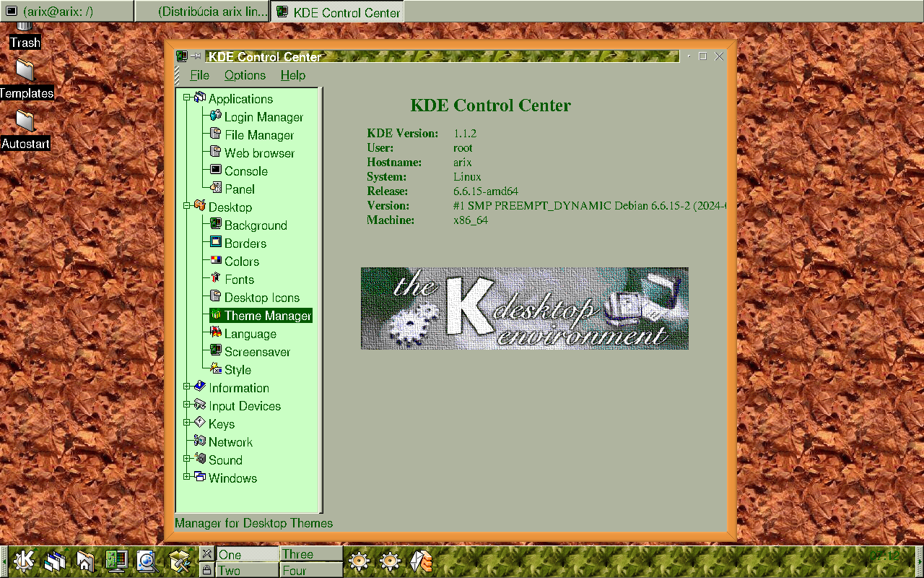The width and height of the screenshot is (924, 578).
Task: Open the Screensaver module icon
Action: point(215,350)
